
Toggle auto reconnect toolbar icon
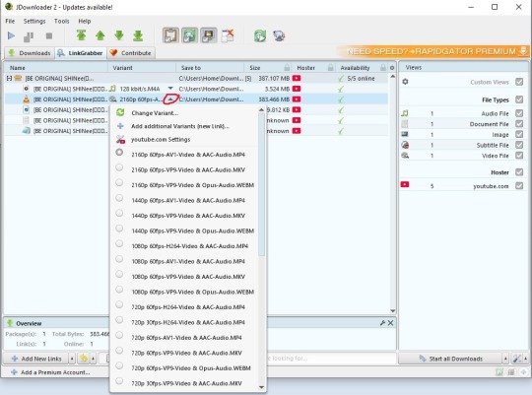click(190, 35)
